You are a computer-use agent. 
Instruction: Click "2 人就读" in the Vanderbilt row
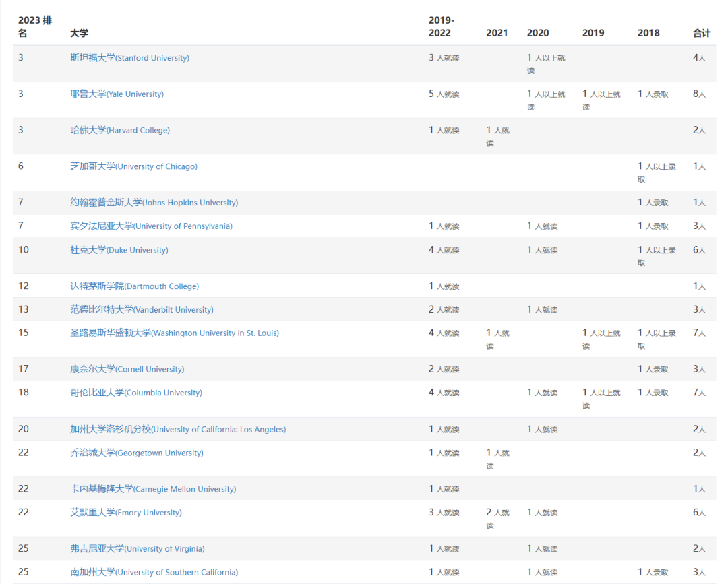(444, 309)
